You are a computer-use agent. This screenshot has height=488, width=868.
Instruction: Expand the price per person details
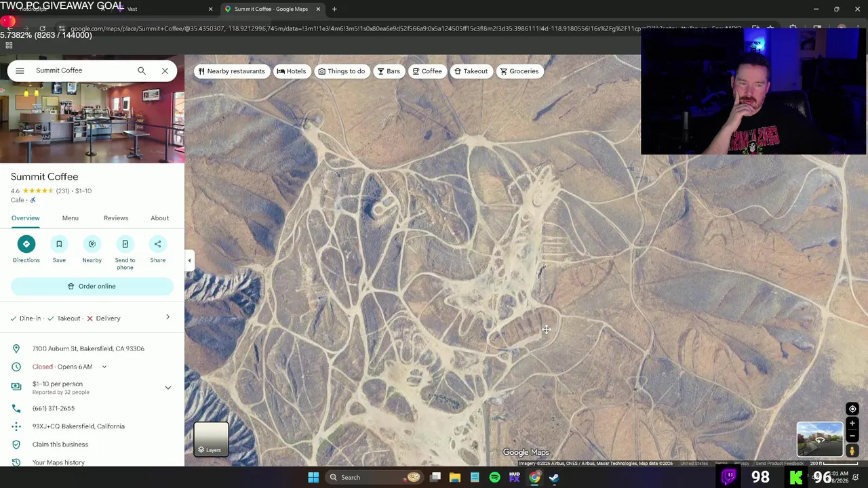[x=168, y=388]
